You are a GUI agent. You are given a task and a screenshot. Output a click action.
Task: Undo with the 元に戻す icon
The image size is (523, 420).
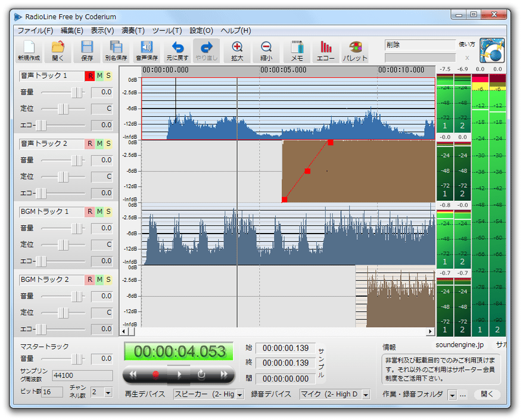coord(177,51)
